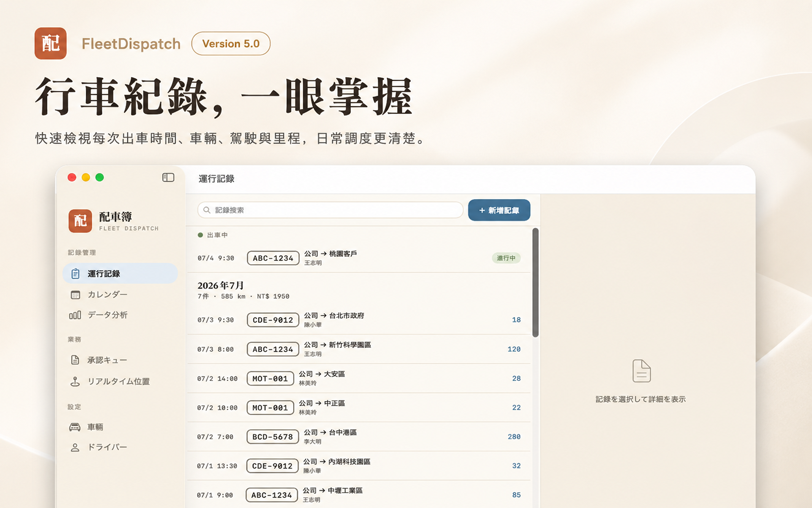Click the green 出車中 status dot
This screenshot has width=812, height=508.
pyautogui.click(x=200, y=235)
